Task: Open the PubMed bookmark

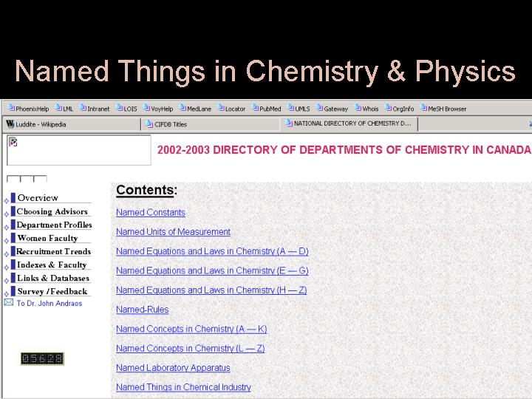Action: [267, 109]
